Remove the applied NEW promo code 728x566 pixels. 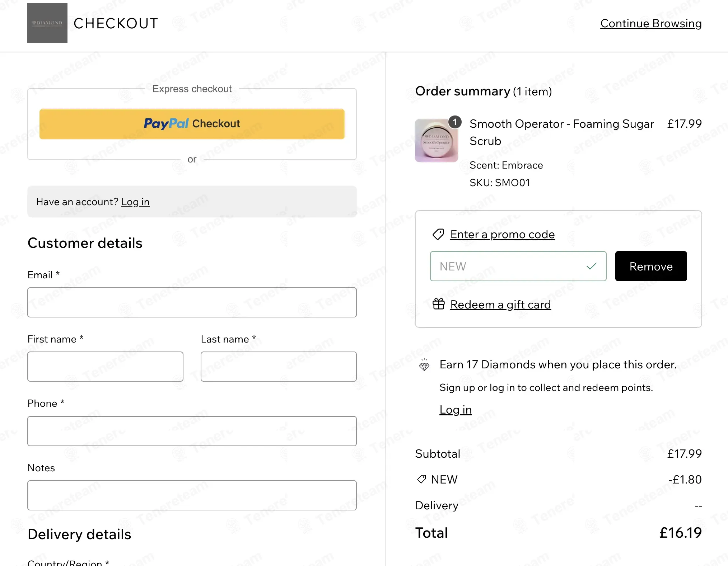(651, 266)
